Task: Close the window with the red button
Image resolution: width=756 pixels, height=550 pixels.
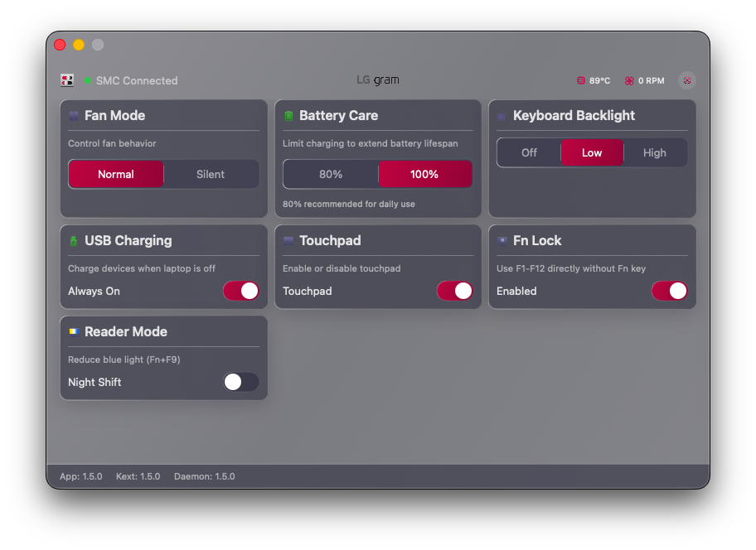Action: click(x=60, y=45)
